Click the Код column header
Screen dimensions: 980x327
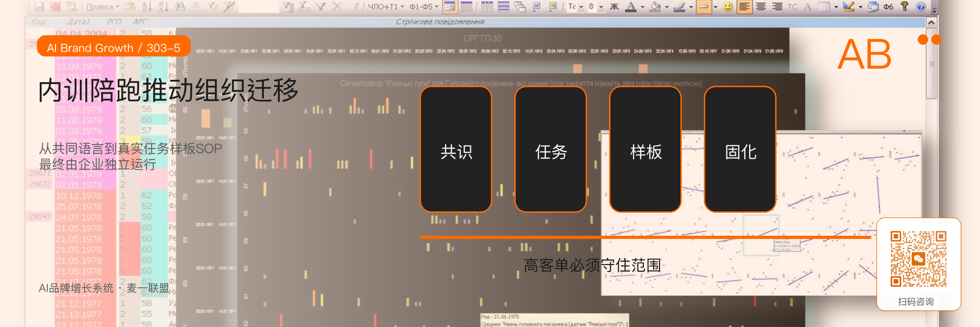point(38,22)
